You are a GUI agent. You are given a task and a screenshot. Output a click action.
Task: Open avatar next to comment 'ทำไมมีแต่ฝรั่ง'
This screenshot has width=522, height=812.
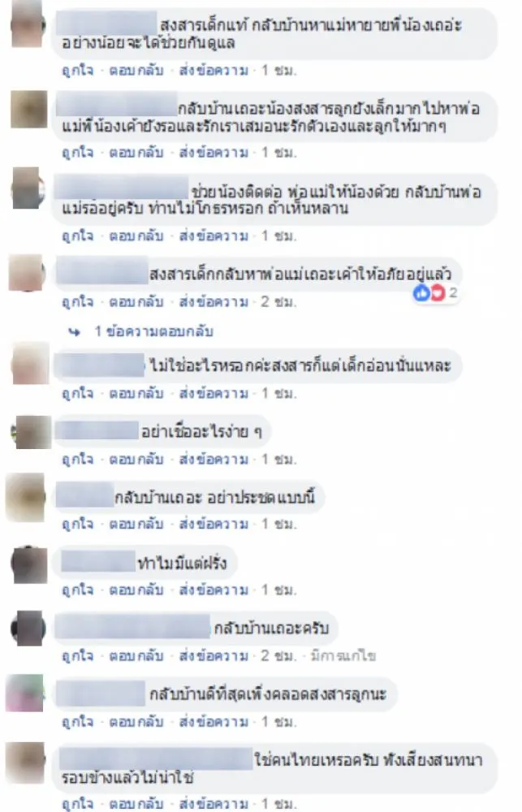(29, 564)
